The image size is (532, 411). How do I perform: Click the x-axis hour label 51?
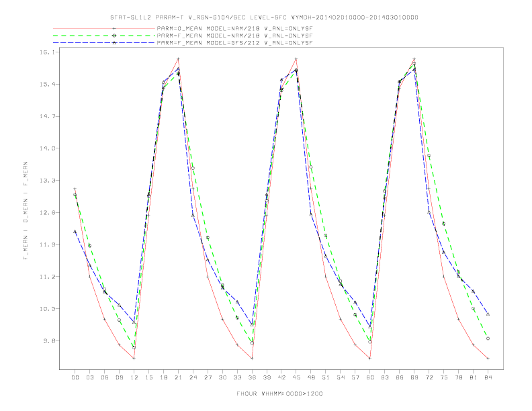pyautogui.click(x=326, y=377)
